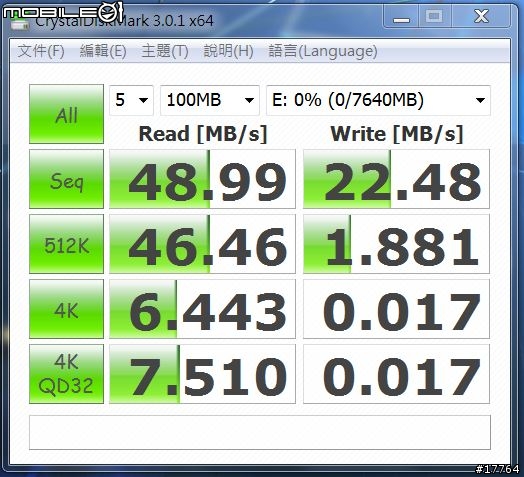Maximize the CrystalDiskMark window

[x=434, y=16]
